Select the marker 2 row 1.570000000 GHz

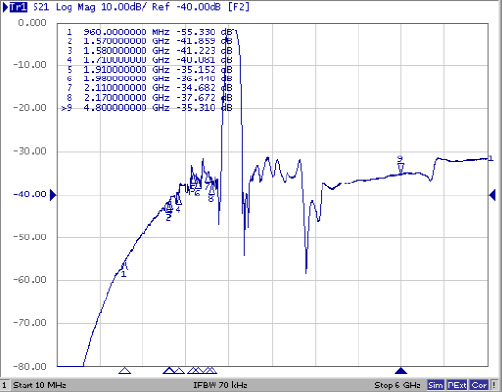pos(149,41)
